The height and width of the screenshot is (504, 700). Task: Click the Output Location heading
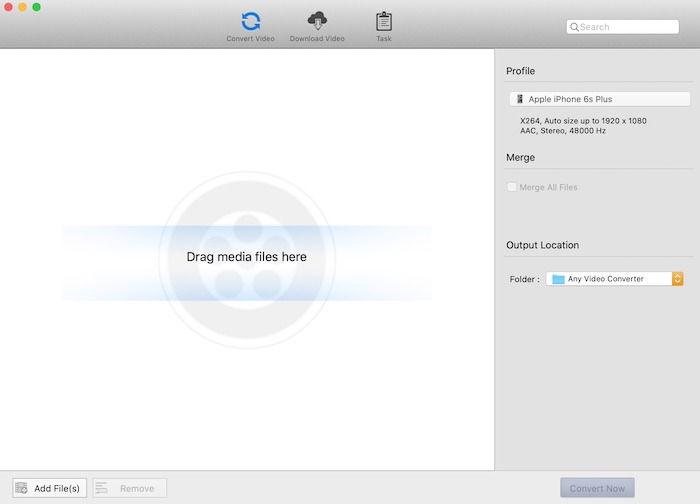(542, 245)
